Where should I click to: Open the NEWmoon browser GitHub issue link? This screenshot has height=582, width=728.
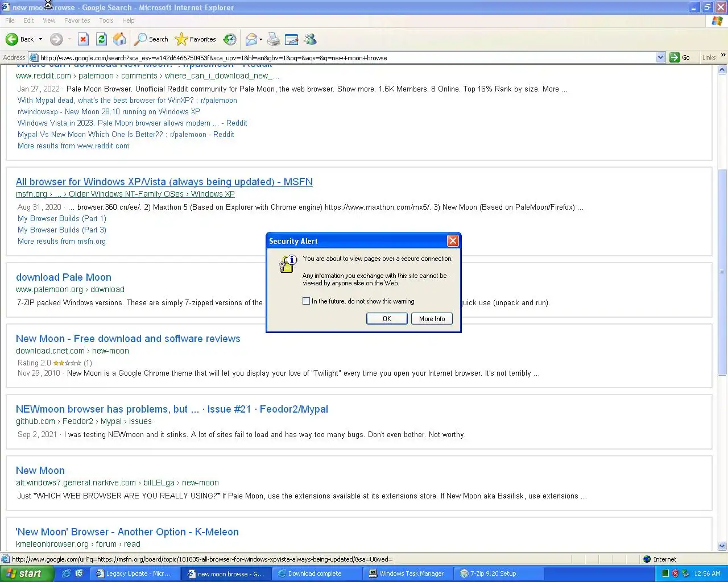click(172, 409)
